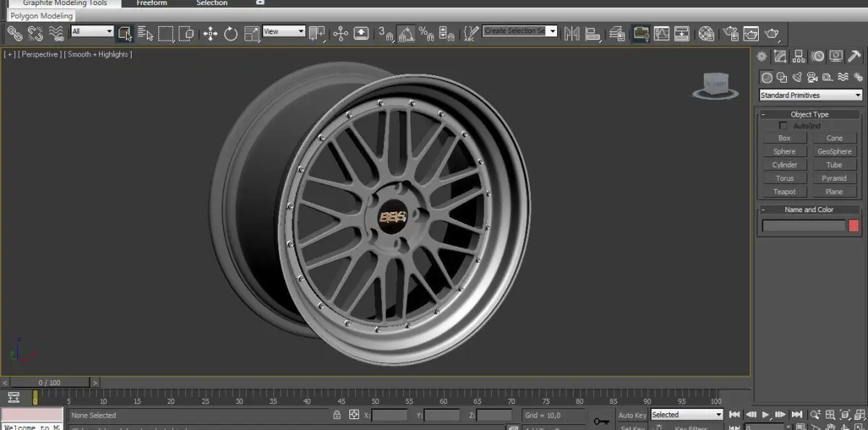
Task: Open the object color swatch
Action: 854,226
